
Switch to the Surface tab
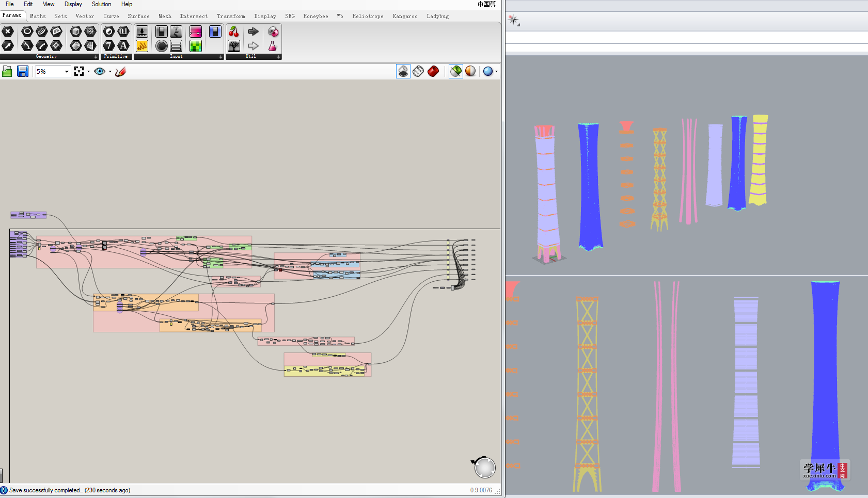pos(138,16)
